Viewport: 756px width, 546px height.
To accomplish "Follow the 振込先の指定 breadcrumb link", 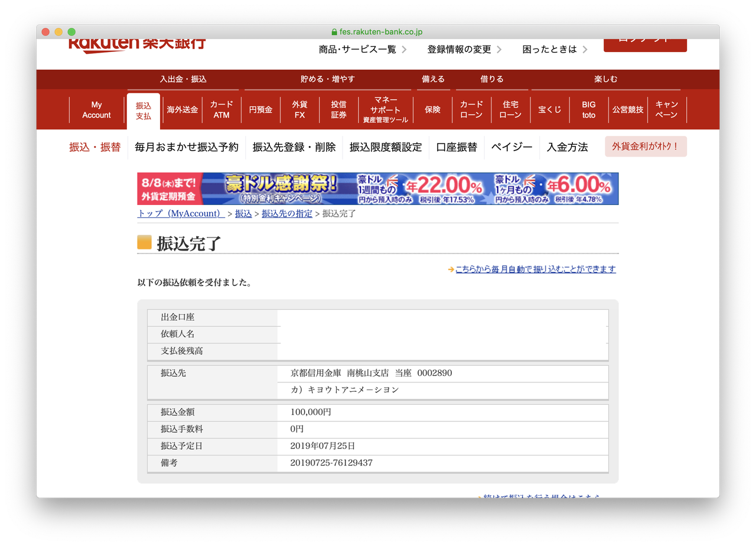I will click(287, 214).
